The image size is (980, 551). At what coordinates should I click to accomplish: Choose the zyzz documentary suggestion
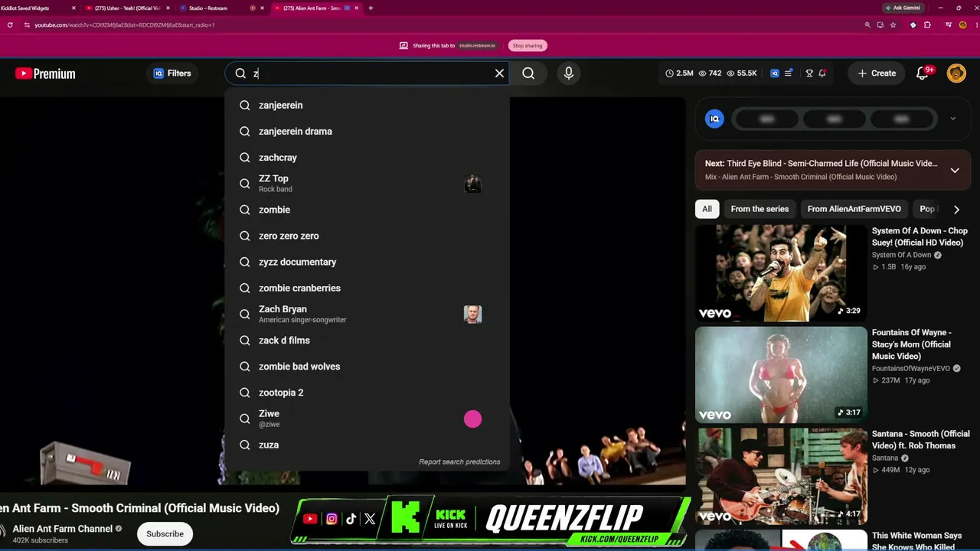tap(367, 262)
